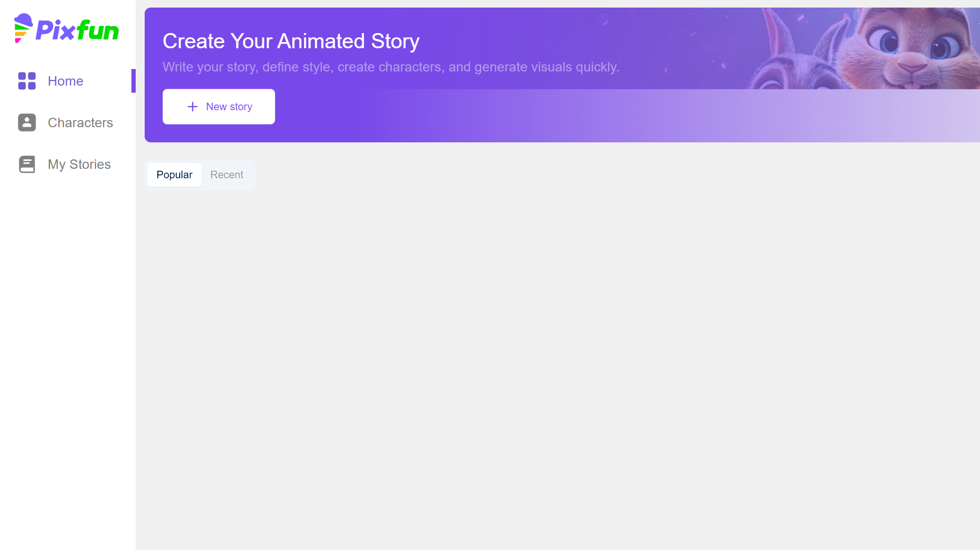980x550 pixels.
Task: Click the purple active indicator beside Home
Action: click(133, 81)
